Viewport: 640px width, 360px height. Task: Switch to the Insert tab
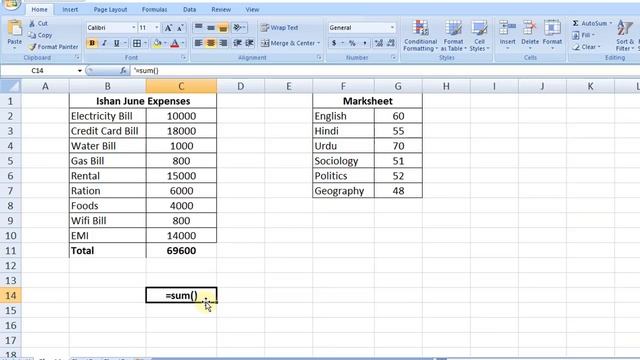click(70, 9)
